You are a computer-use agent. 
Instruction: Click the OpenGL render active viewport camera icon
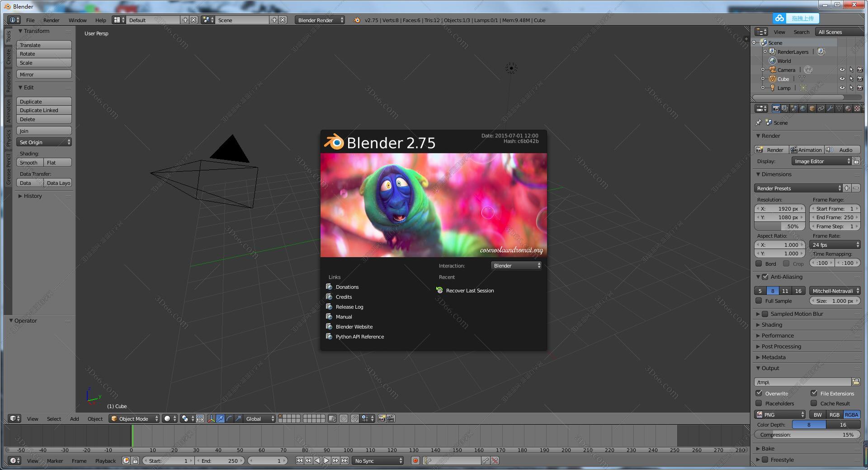382,418
